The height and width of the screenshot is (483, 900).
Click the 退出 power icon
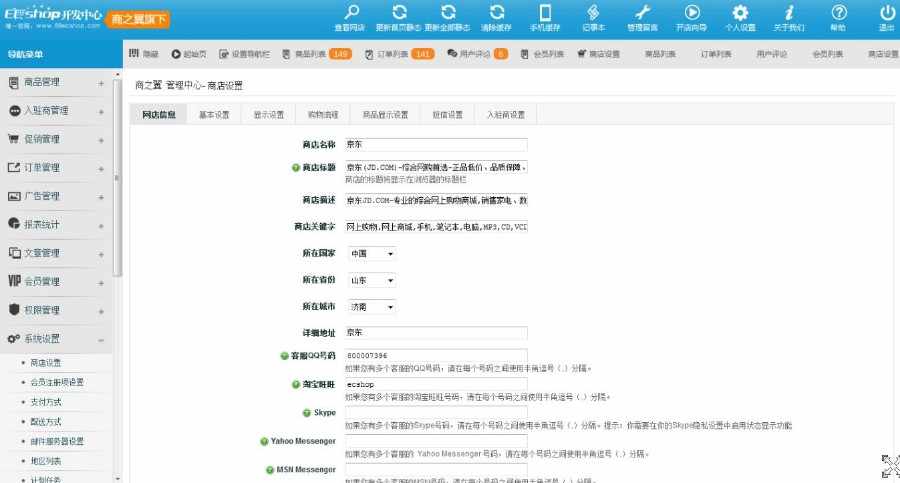click(x=887, y=12)
